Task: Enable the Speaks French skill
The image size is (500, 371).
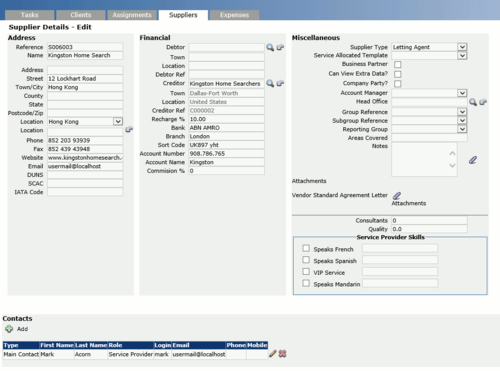Action: (306, 248)
